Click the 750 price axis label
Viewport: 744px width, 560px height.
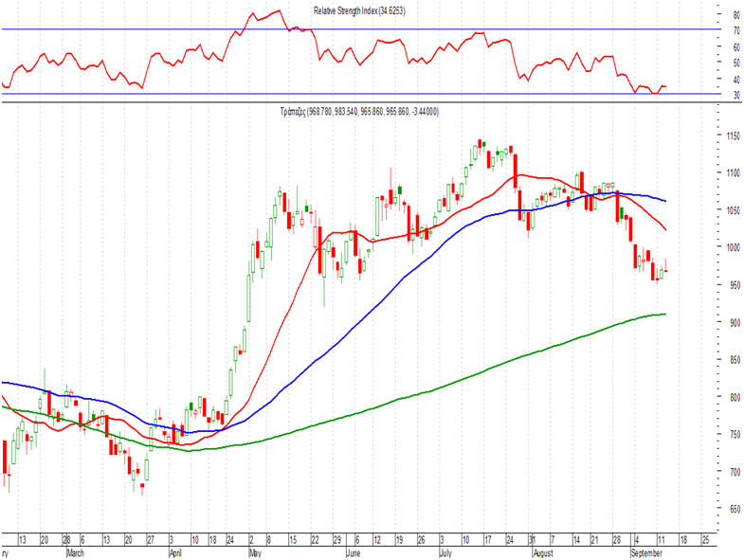pyautogui.click(x=735, y=435)
